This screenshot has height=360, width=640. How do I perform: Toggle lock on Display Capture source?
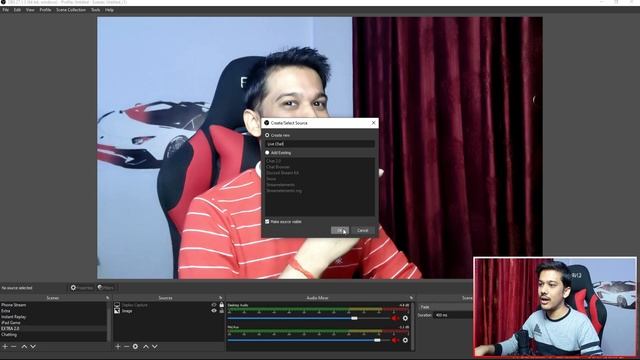222,305
